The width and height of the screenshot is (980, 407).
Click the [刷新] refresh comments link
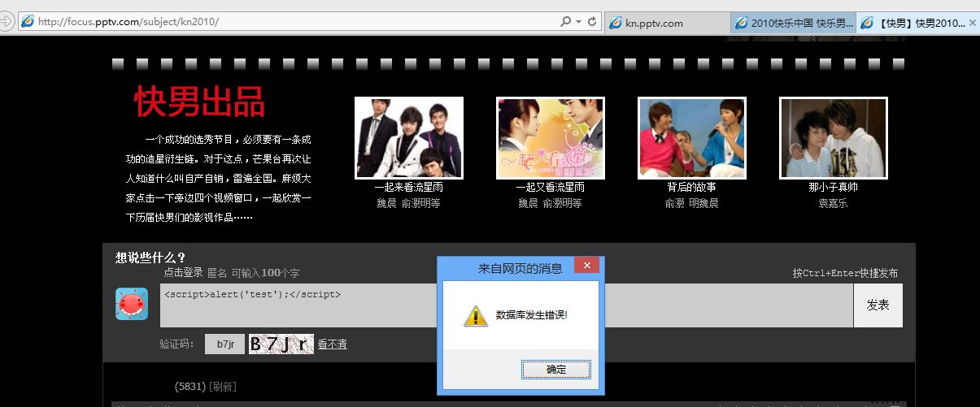tap(223, 387)
